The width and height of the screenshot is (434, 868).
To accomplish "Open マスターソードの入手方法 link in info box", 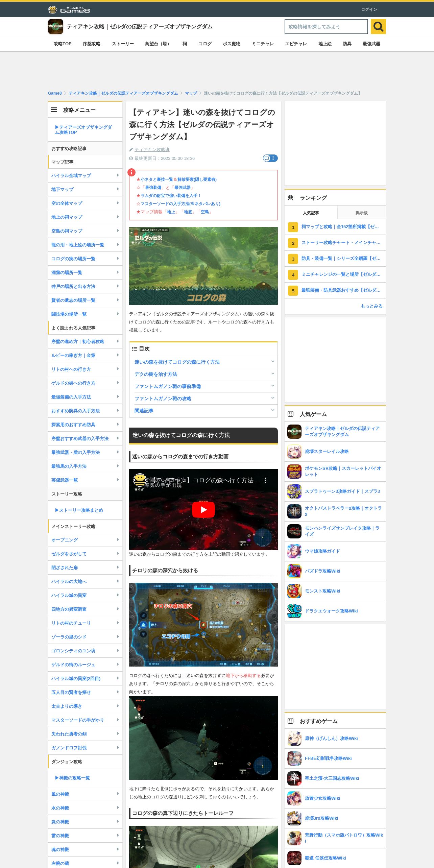I will [x=180, y=204].
